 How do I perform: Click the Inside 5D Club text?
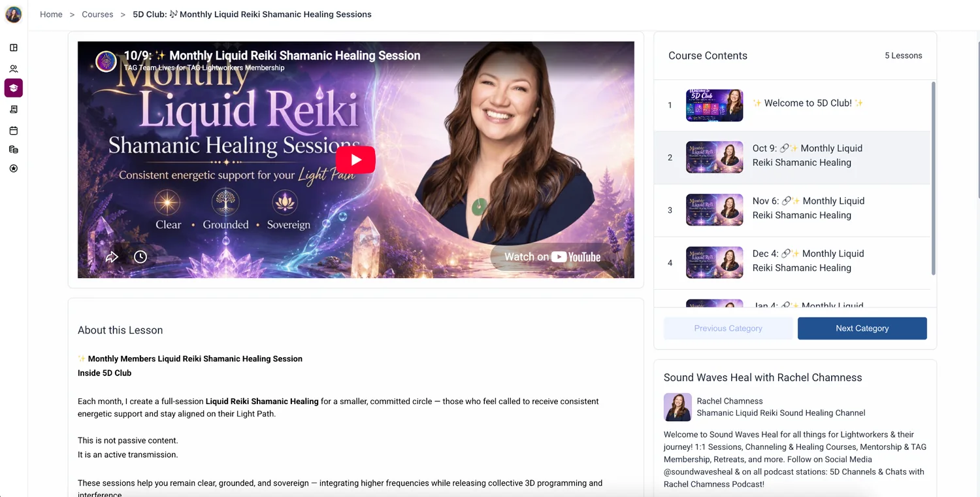[105, 373]
